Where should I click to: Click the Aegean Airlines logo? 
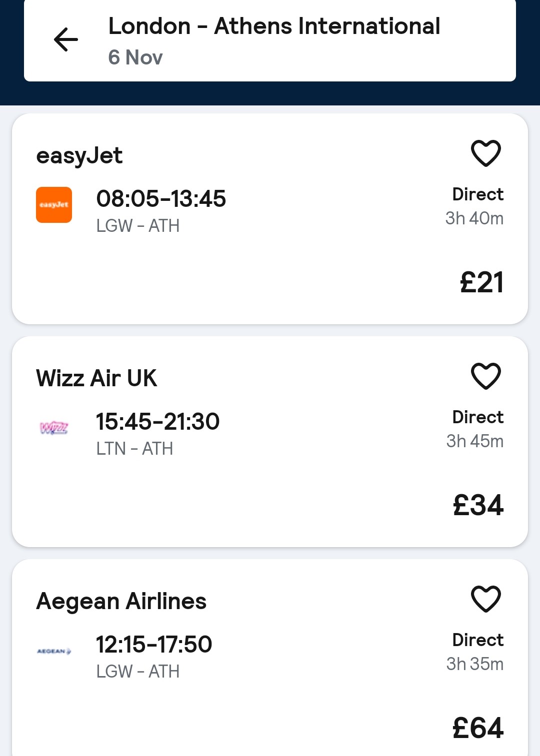point(54,651)
